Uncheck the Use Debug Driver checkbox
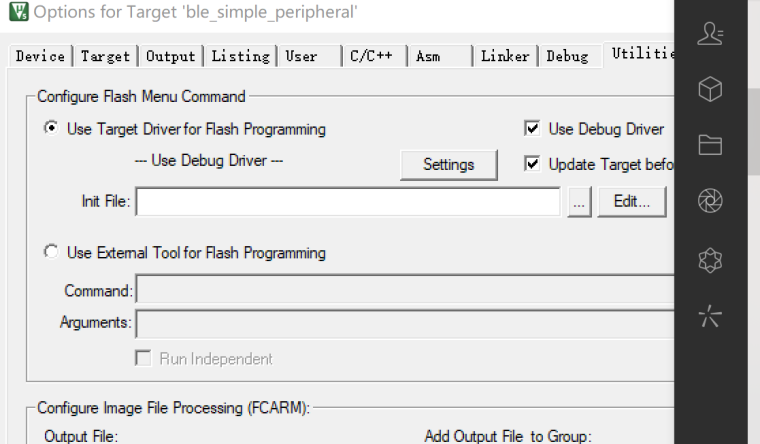 (x=532, y=129)
